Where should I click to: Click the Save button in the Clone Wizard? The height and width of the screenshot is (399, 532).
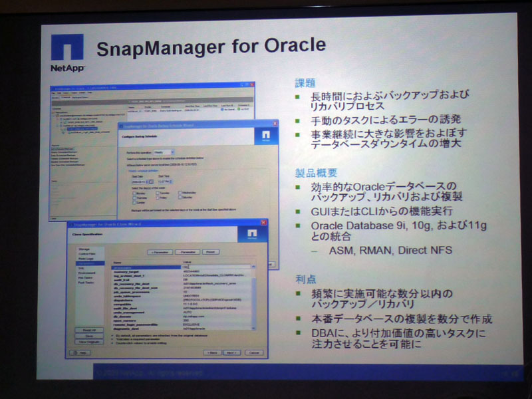click(x=89, y=336)
